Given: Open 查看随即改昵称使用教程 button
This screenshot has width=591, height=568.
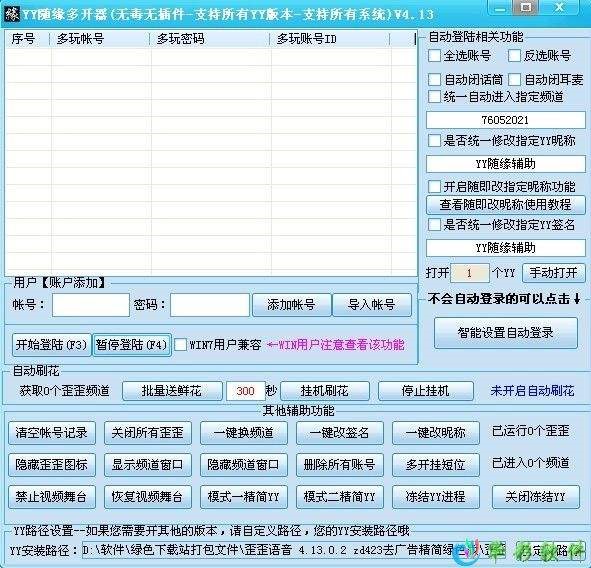Looking at the screenshot, I should [505, 205].
